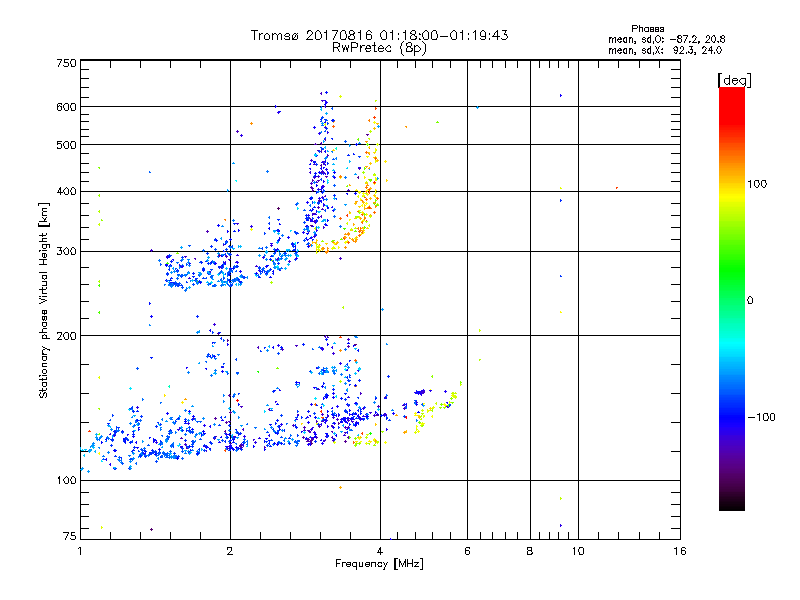The height and width of the screenshot is (600, 800).
Task: Click the height axis tick "75"
Action: (x=70, y=536)
